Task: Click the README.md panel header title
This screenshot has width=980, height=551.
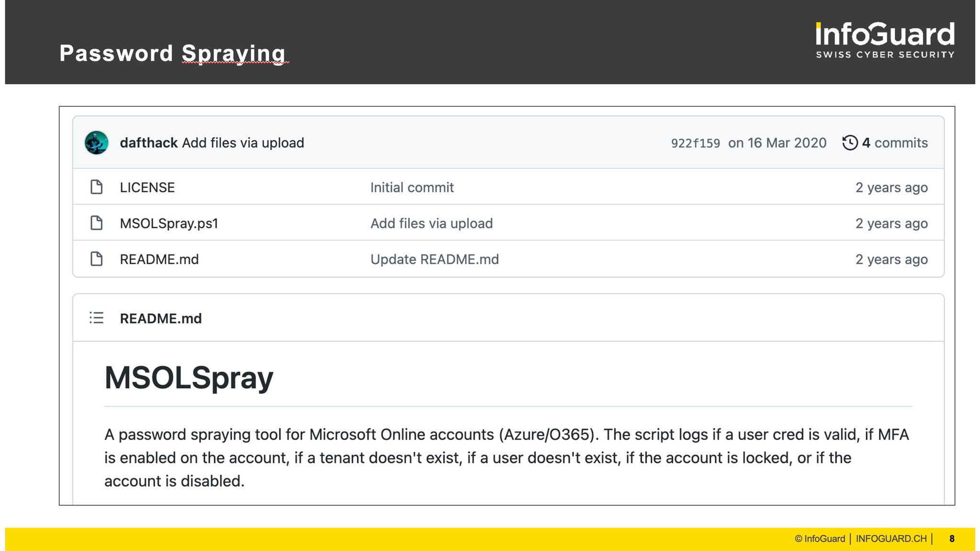Action: tap(160, 319)
